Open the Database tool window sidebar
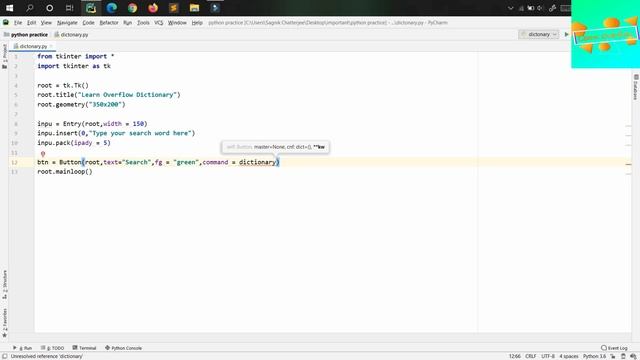The image size is (640, 360). (636, 87)
